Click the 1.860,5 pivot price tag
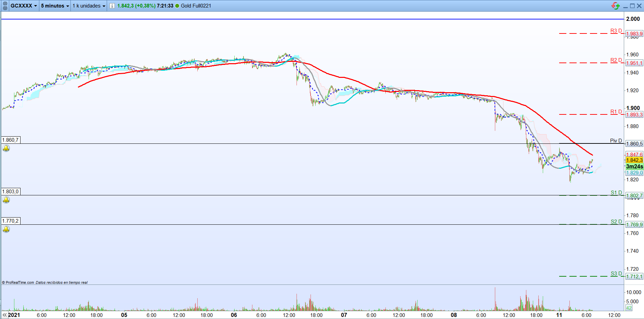 coord(634,144)
